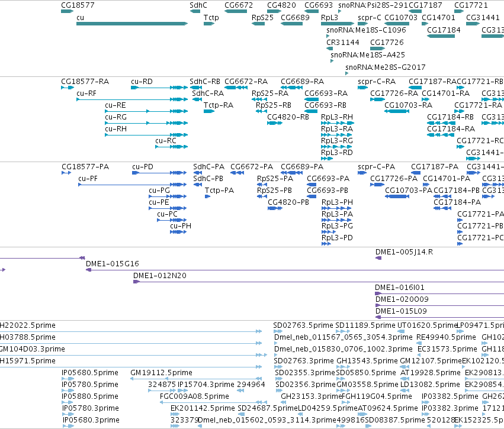Screen dimensions: 504x429
Task: Select the Tctp gene glyph
Action: (x=209, y=24)
